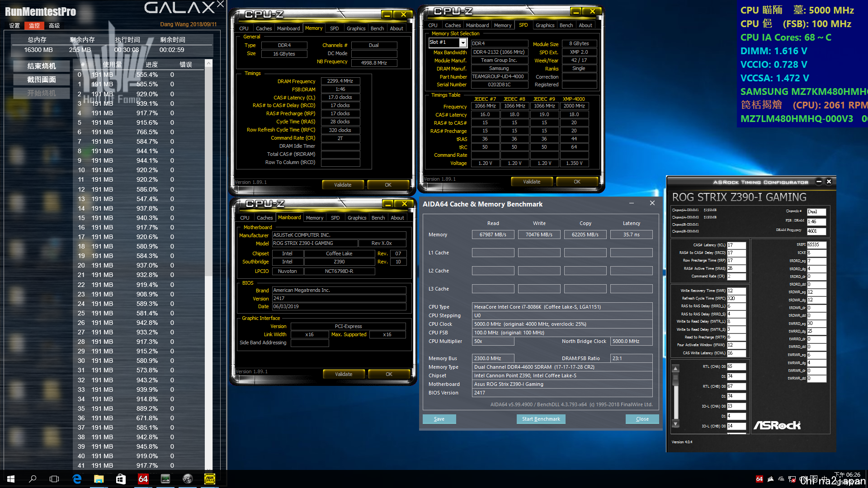This screenshot has height=488, width=868.
Task: Click Start Benchmark in AIDA64
Action: point(541,419)
